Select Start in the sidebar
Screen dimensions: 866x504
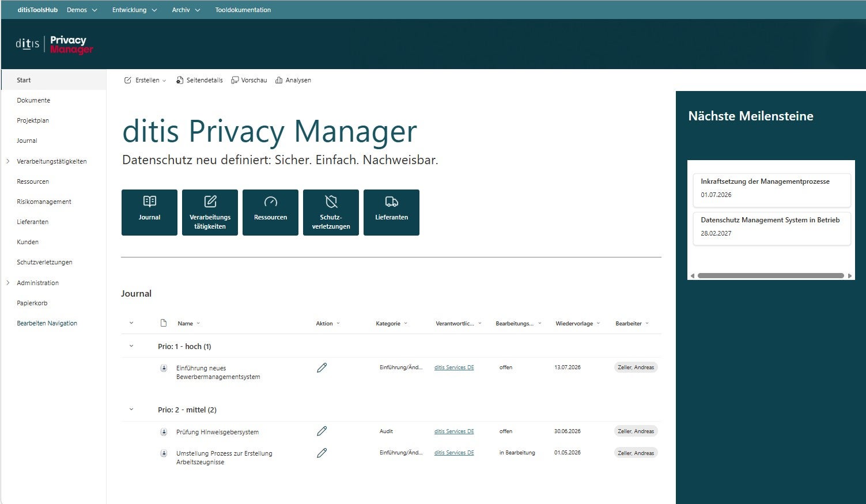point(54,80)
